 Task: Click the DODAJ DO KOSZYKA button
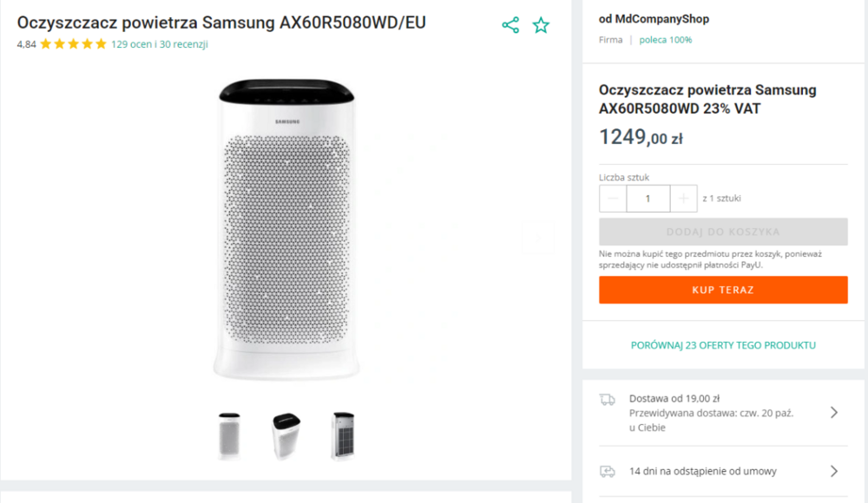point(723,232)
